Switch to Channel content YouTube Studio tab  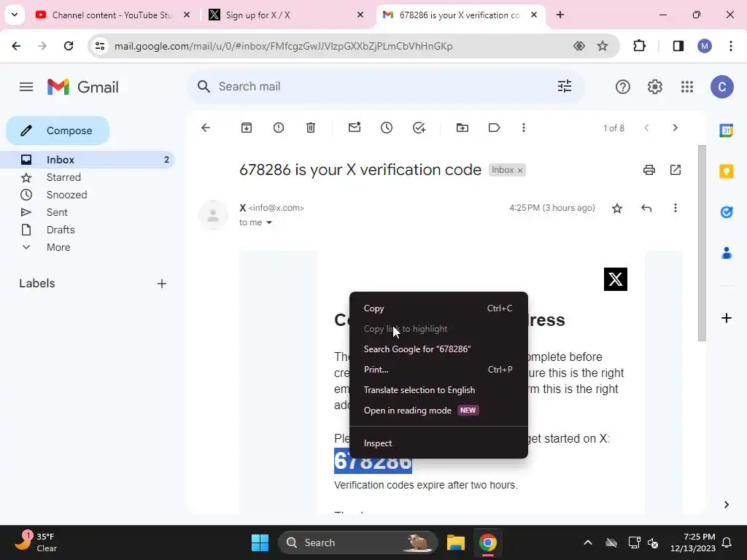[x=112, y=15]
